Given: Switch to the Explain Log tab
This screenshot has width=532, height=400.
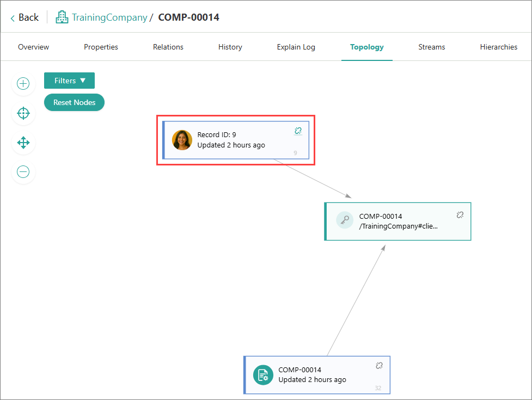Looking at the screenshot, I should pos(296,47).
